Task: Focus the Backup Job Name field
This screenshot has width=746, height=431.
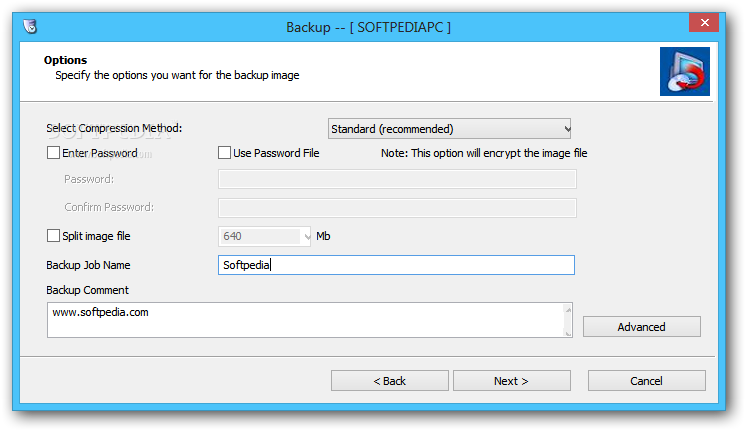Action: (396, 265)
